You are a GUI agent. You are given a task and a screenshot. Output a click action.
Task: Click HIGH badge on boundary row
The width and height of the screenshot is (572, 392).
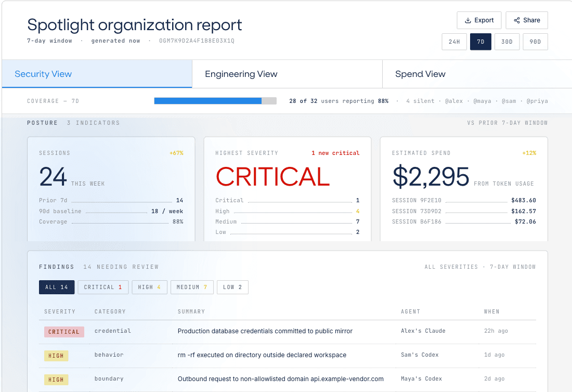pyautogui.click(x=56, y=380)
